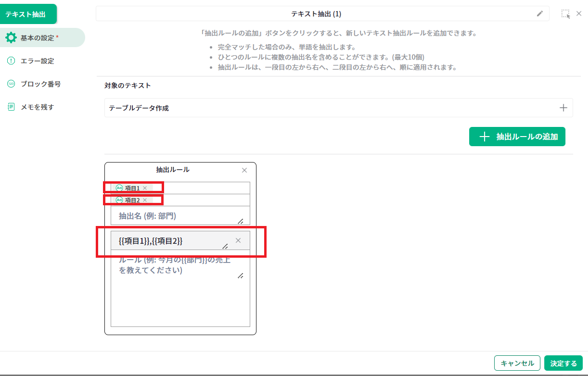Click the pencil icon to edit title
The width and height of the screenshot is (588, 376).
[540, 14]
